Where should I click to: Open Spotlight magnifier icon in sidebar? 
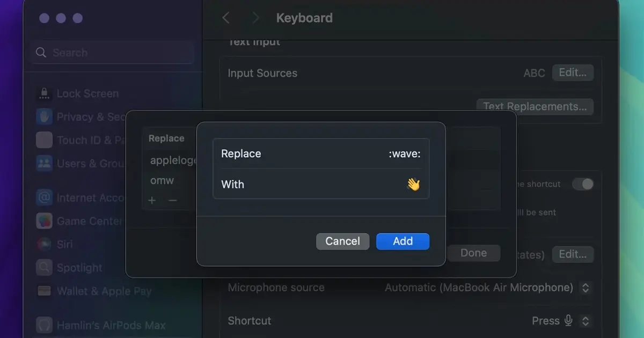coord(44,267)
